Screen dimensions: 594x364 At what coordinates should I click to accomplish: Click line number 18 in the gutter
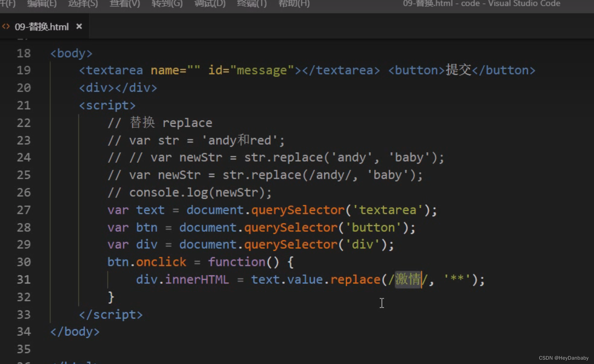(x=24, y=53)
